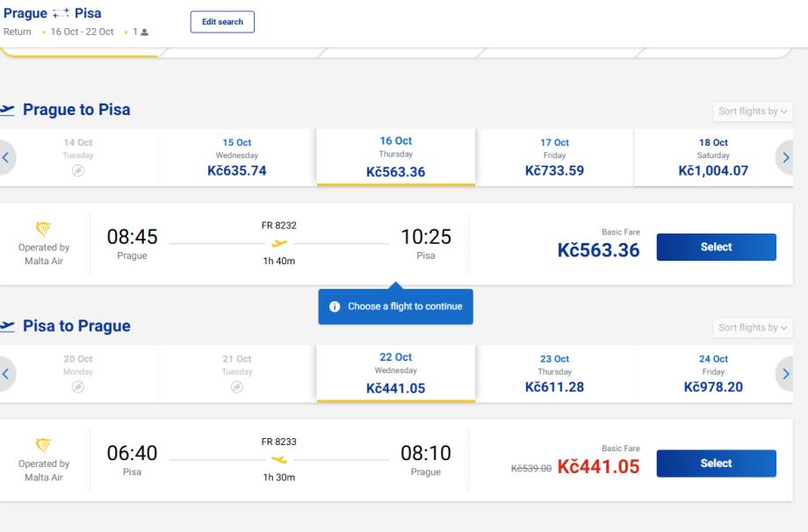
Task: Open return Sort flights by dropdown
Action: pos(754,327)
